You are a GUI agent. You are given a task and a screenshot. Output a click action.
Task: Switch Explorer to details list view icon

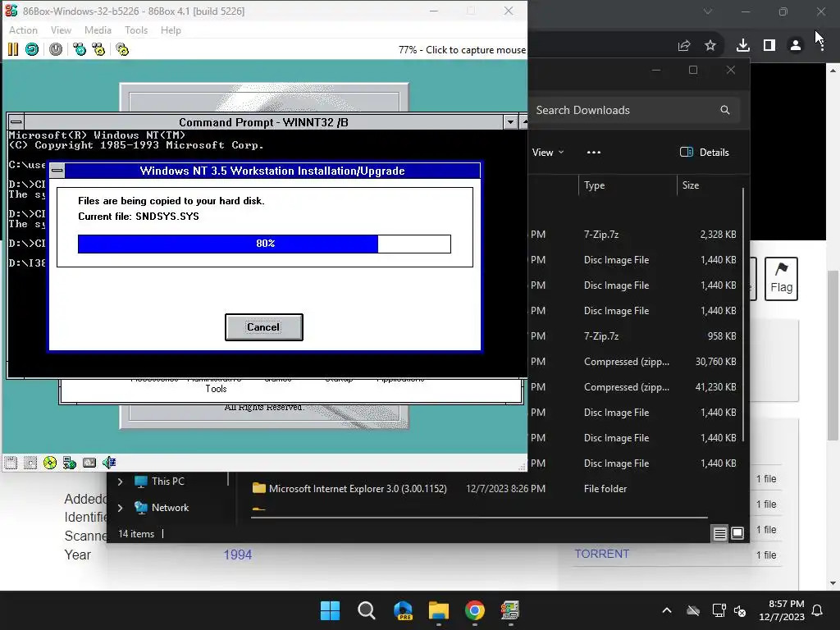pyautogui.click(x=720, y=533)
